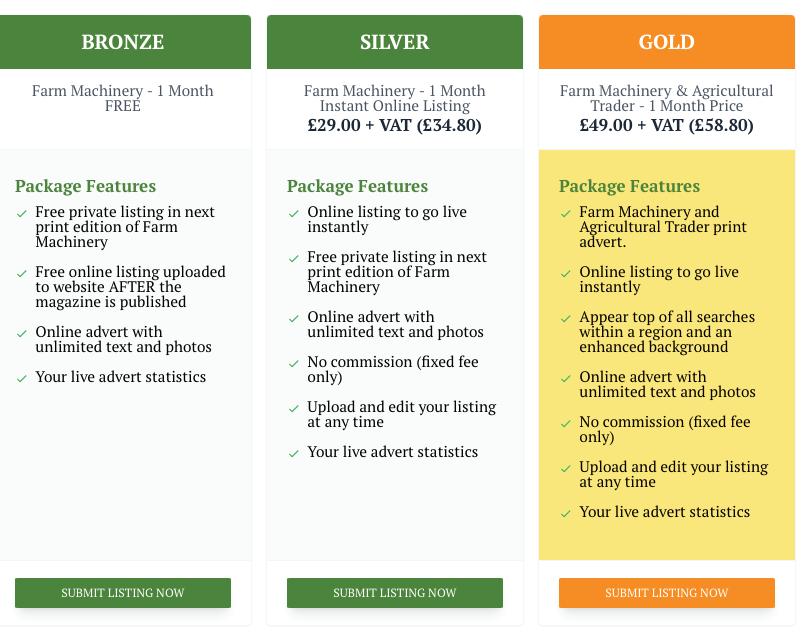Click Bronze Farm Machinery 1 Month FREE text

point(123,98)
